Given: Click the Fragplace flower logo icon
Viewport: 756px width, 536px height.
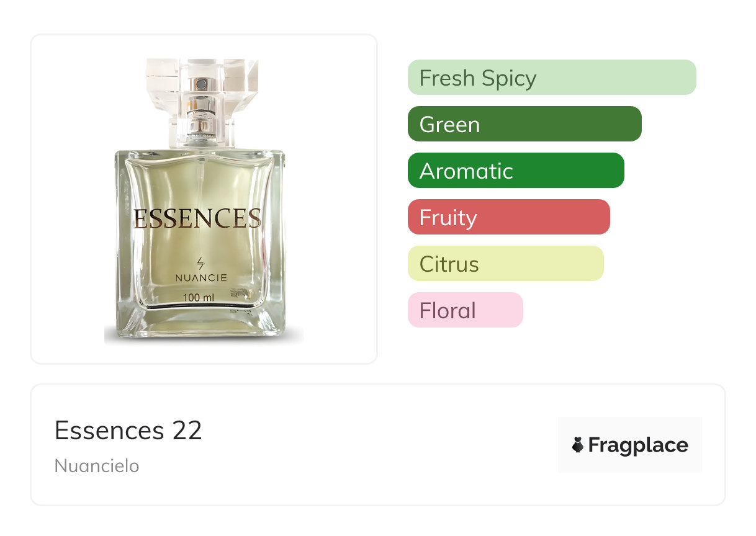Looking at the screenshot, I should [578, 445].
